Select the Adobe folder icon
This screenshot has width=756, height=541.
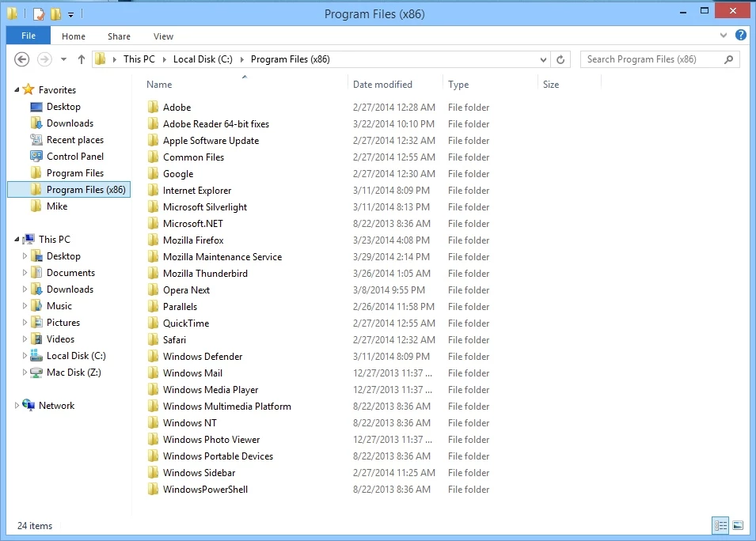coord(153,107)
